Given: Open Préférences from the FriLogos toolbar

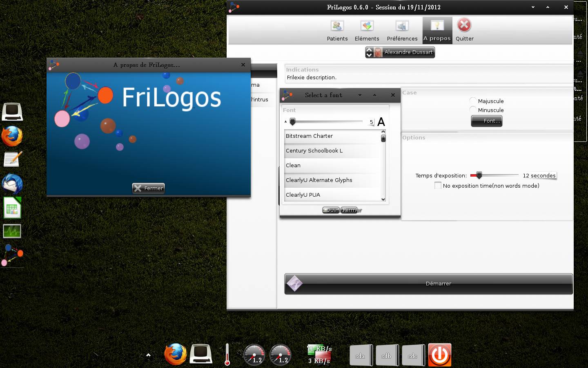Looking at the screenshot, I should [402, 30].
